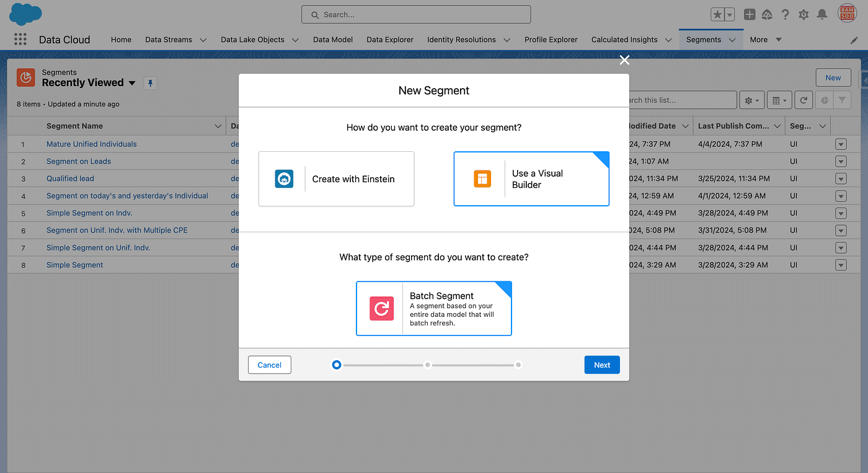Open the Profile Explorer tab

pos(551,40)
